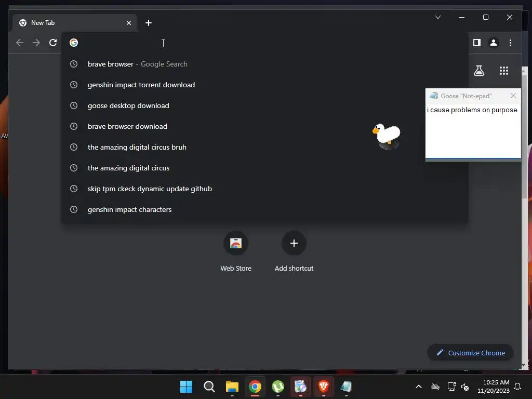Open the Chrome profile avatar menu
532x399 pixels.
[494, 43]
